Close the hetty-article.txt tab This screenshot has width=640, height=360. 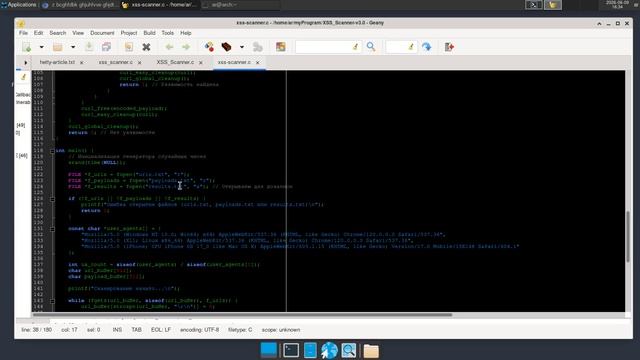click(82, 62)
